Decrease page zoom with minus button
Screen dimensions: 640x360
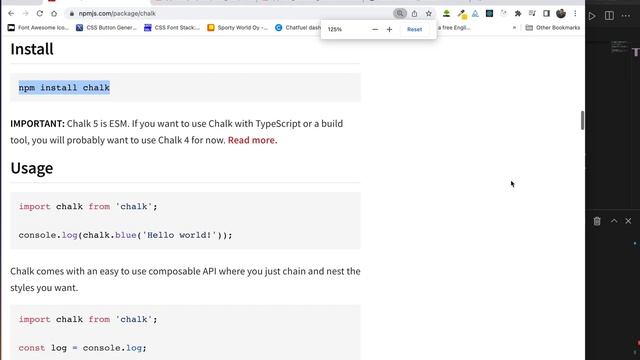(x=375, y=29)
